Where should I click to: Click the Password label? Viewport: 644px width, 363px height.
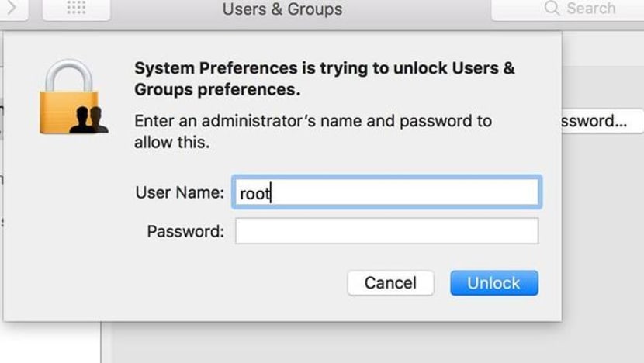coord(185,231)
